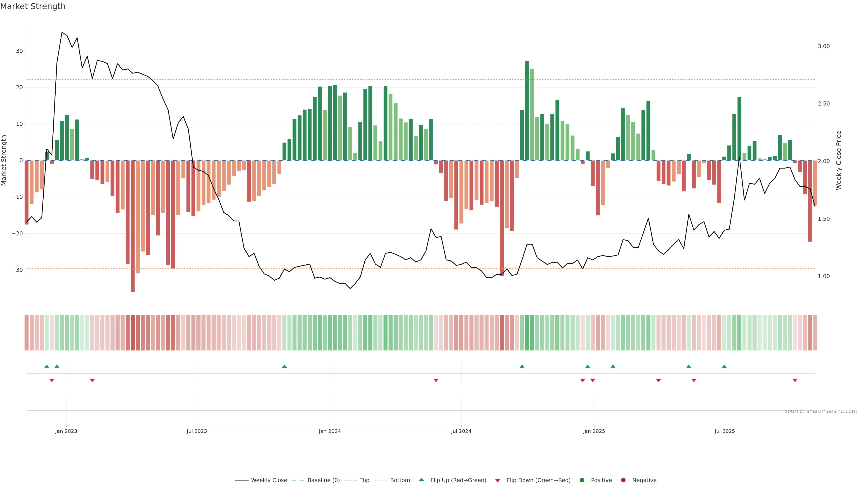Click the Weekly Close Price axis title
Screen dimensions: 868x488
pos(839,160)
